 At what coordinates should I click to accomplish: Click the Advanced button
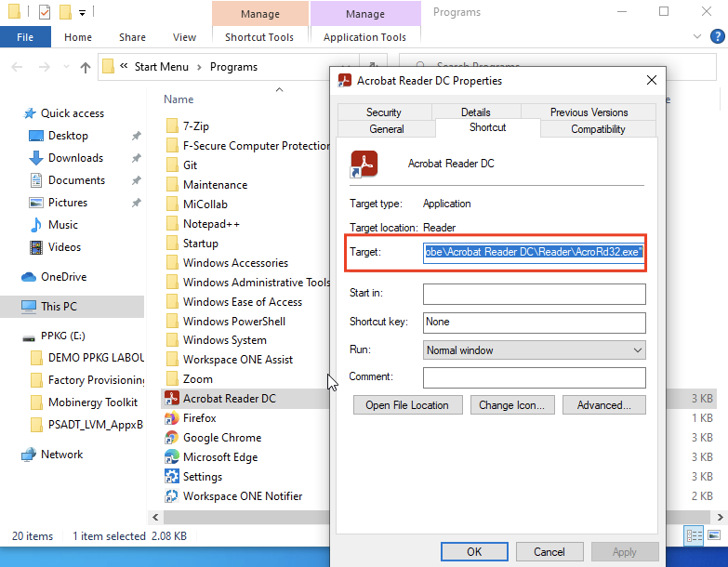click(603, 405)
